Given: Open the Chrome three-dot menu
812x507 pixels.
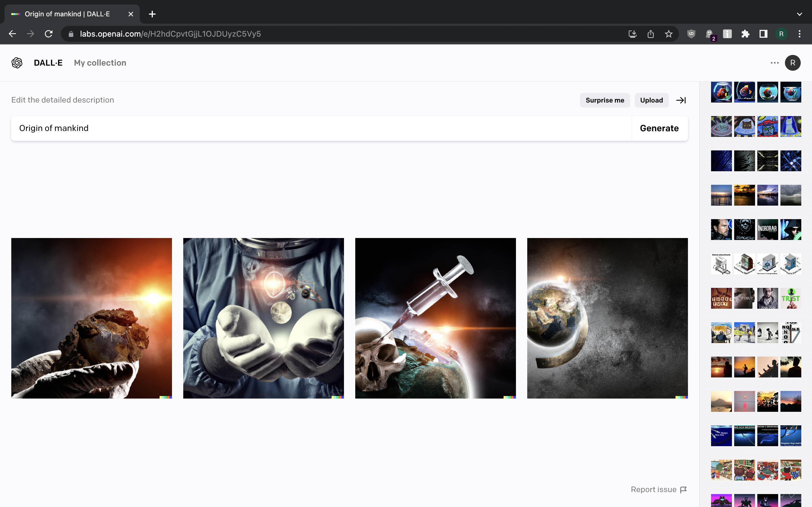Looking at the screenshot, I should [x=800, y=34].
